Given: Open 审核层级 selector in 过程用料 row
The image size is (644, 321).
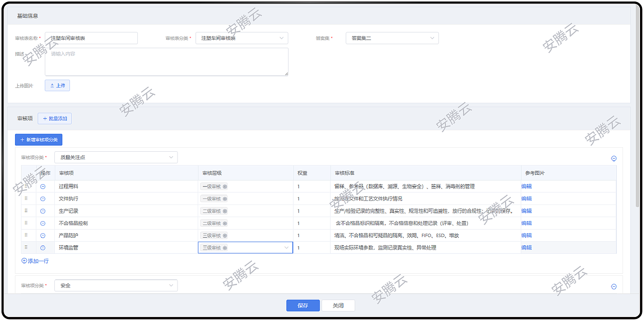Looking at the screenshot, I should point(245,186).
